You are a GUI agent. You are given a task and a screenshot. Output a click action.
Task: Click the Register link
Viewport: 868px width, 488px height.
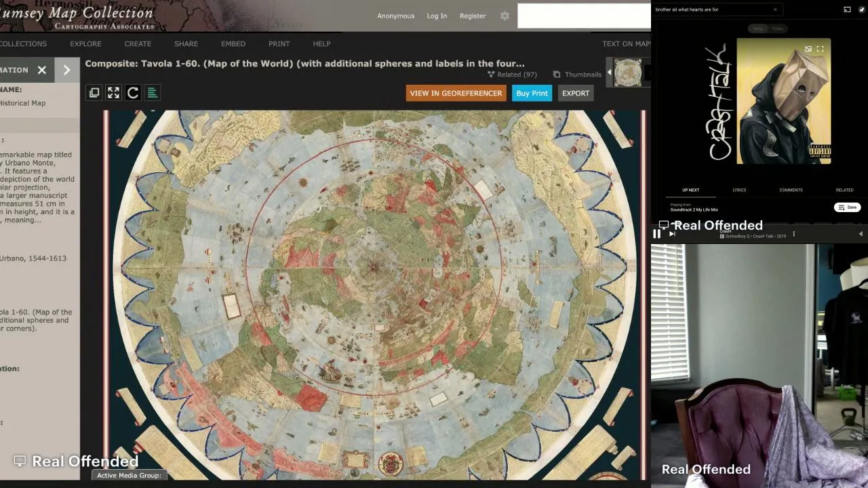click(473, 16)
